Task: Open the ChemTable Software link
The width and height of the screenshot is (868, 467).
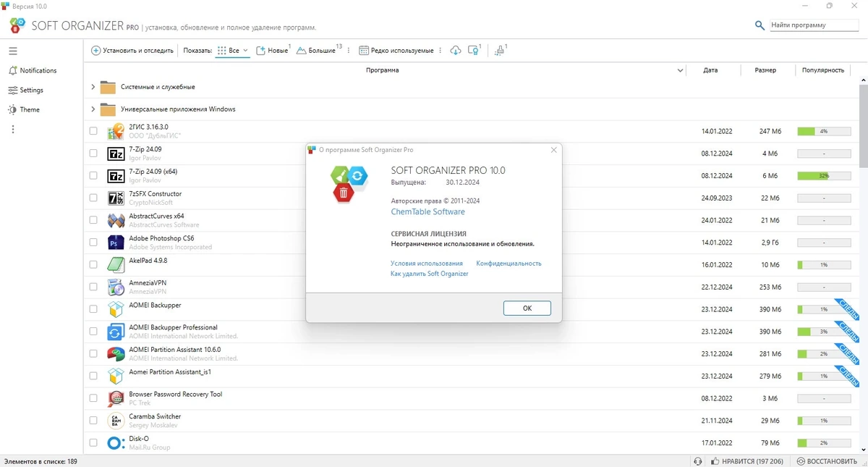Action: [427, 212]
